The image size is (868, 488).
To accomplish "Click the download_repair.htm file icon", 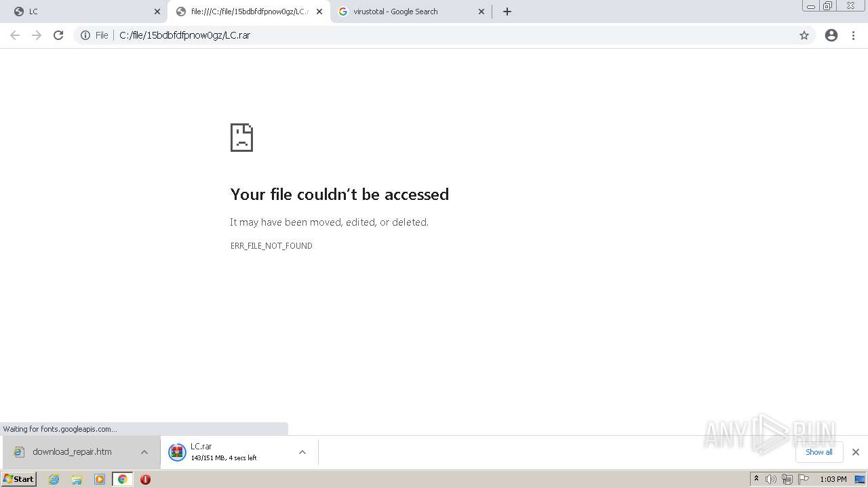I will tap(19, 452).
